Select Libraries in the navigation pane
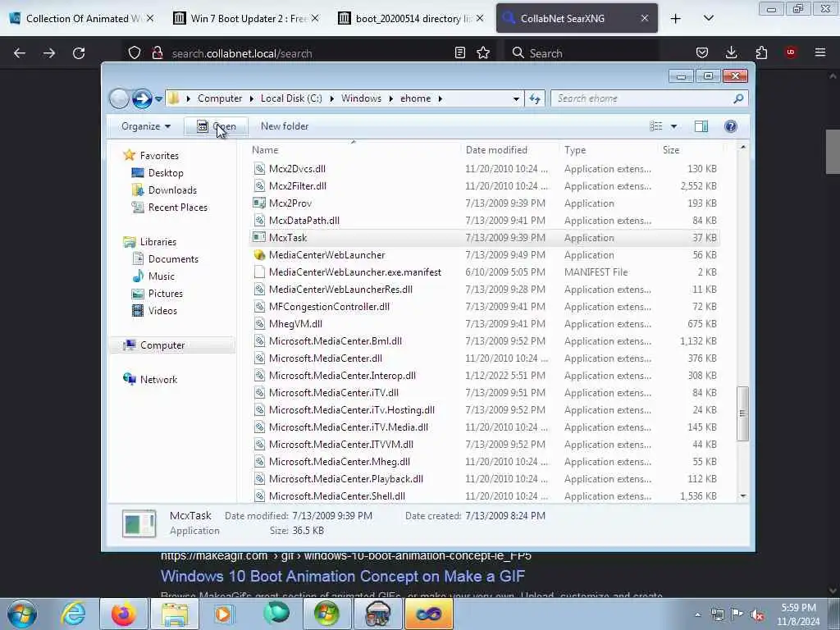Viewport: 840px width, 630px height. click(x=158, y=242)
